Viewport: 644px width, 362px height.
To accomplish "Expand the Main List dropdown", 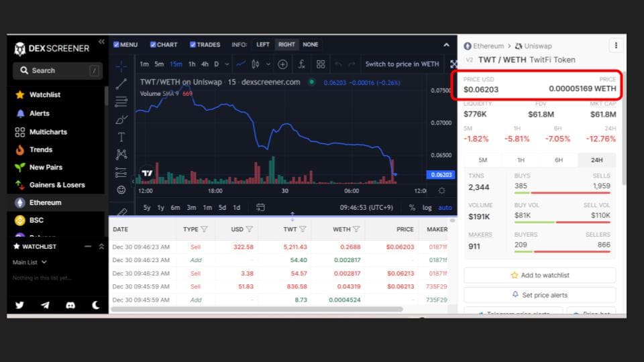I will coord(30,262).
